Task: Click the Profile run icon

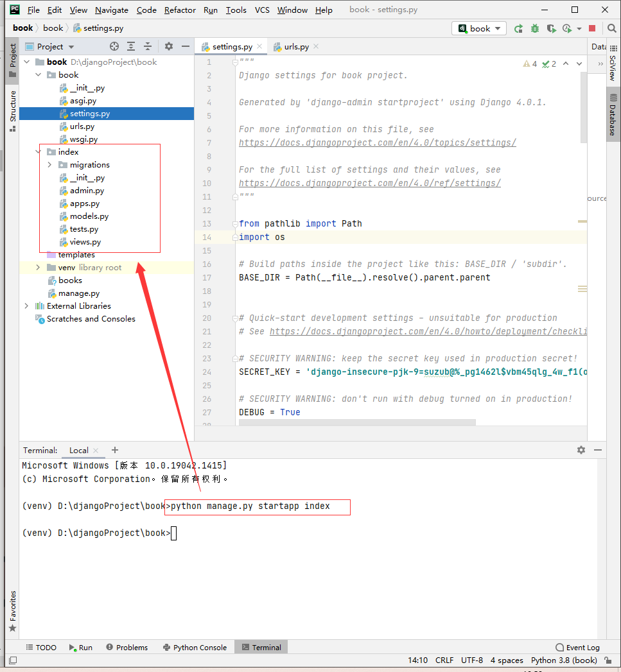Action: 567,29
